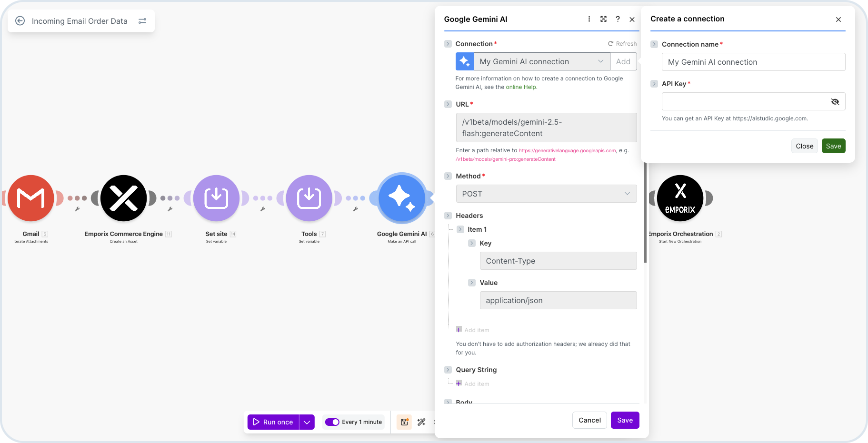Open the Tools set variable module circle

[309, 198]
